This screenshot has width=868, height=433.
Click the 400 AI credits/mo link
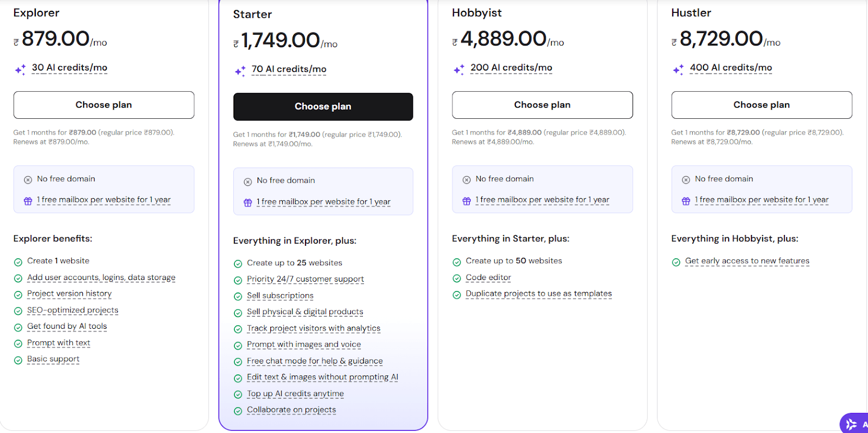731,68
